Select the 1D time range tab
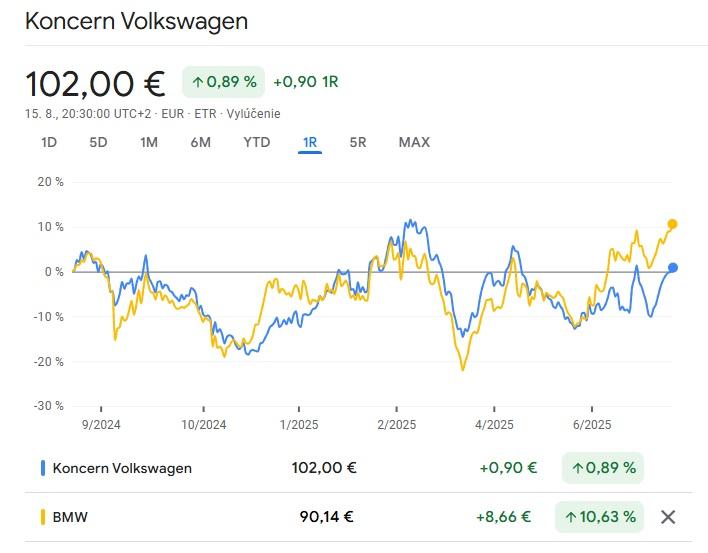Screen dimensions: 708x553 (x=49, y=142)
